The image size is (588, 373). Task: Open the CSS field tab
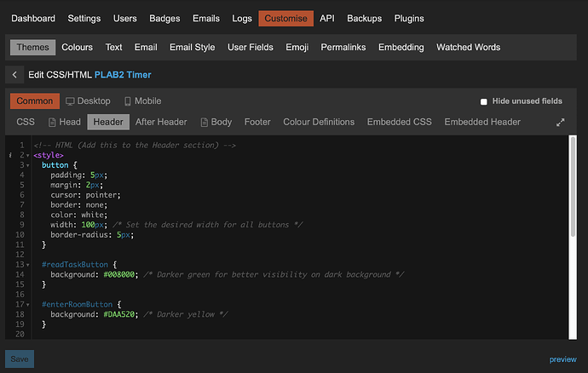[26, 123]
